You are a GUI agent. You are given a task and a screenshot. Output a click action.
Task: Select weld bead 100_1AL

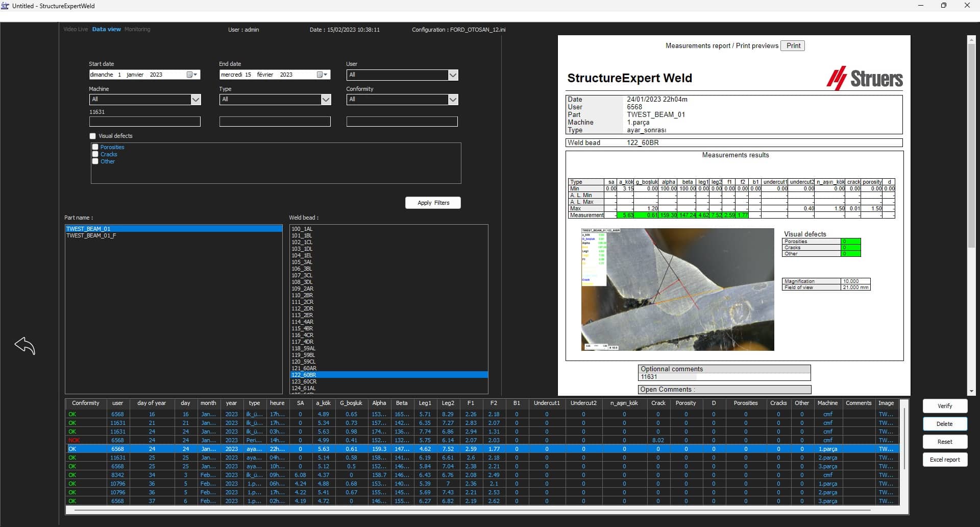(x=388, y=229)
